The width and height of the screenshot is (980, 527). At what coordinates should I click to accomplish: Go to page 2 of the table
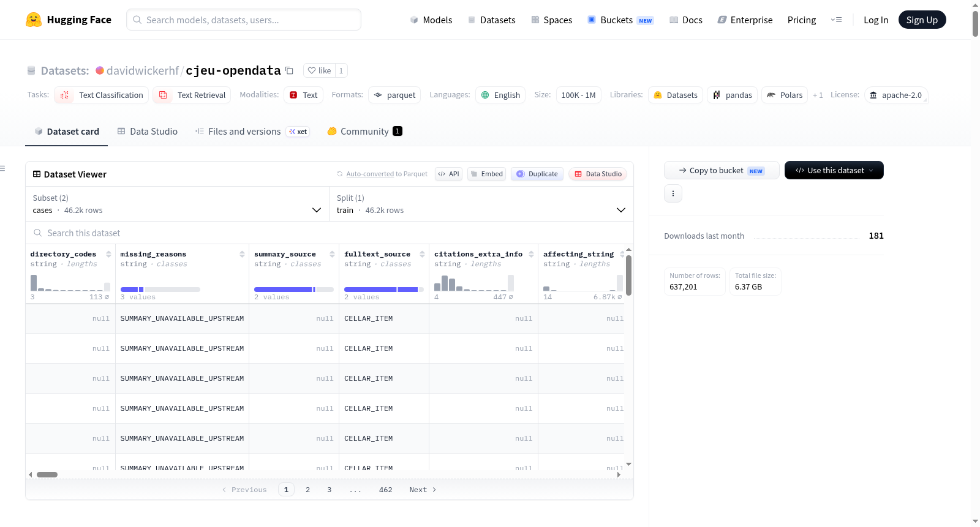(x=307, y=490)
